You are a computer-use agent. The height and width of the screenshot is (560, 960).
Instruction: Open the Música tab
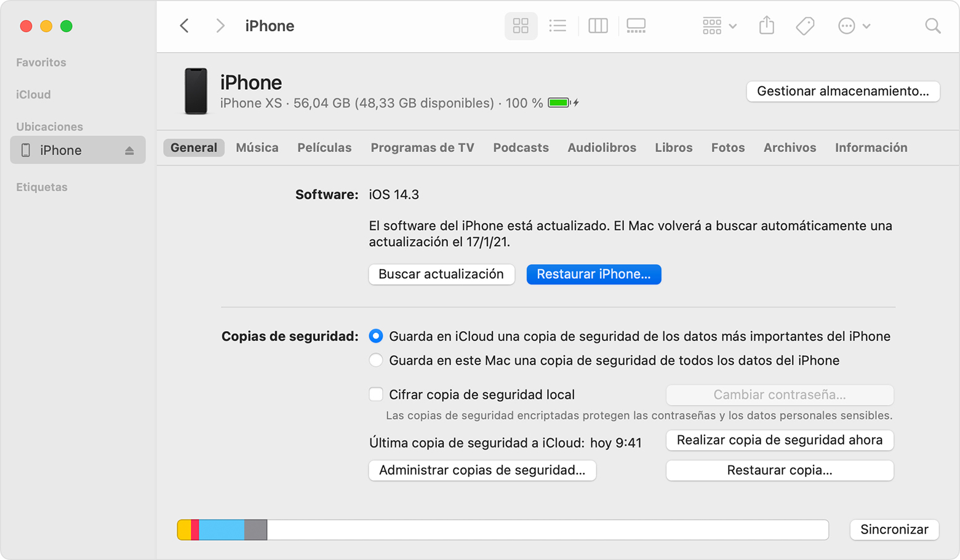(257, 148)
